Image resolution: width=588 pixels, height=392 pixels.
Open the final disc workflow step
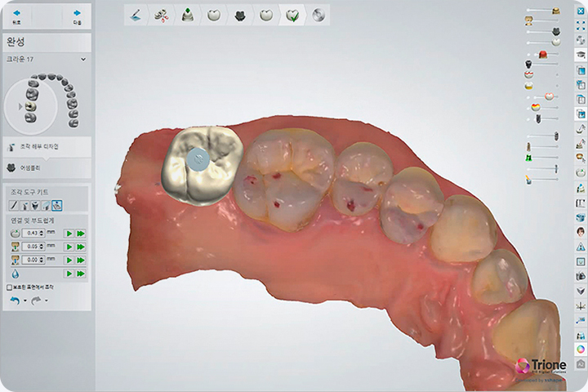(x=318, y=16)
